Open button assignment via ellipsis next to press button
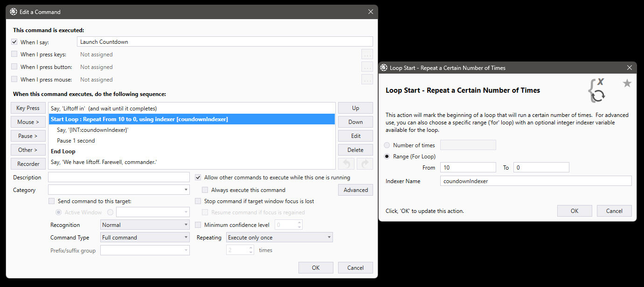Image resolution: width=644 pixels, height=287 pixels. click(367, 67)
